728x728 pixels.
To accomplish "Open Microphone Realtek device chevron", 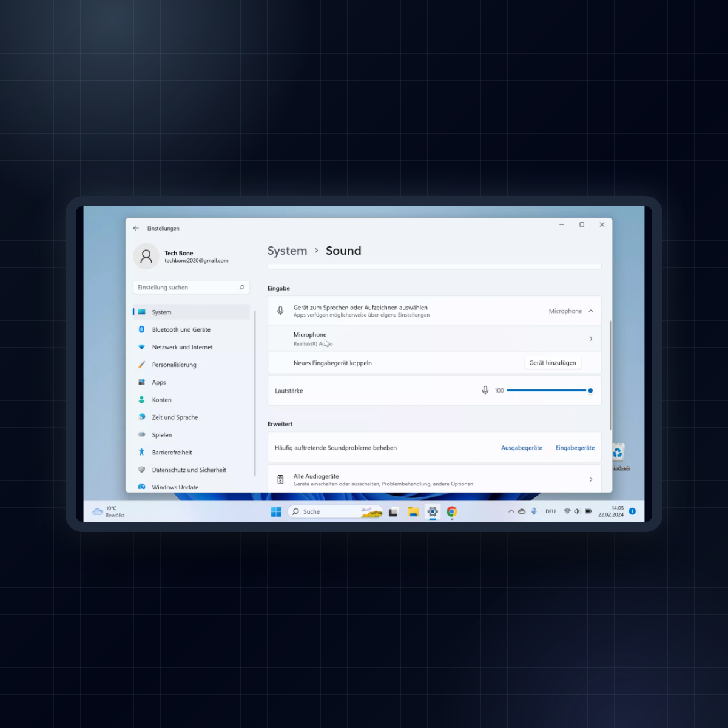I will (591, 339).
